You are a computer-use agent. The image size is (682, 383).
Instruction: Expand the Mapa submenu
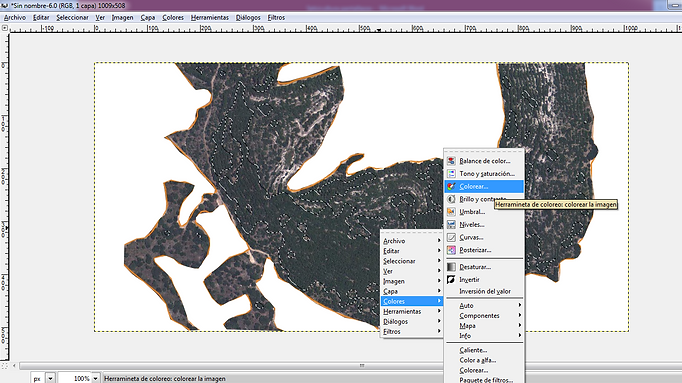[x=484, y=326]
